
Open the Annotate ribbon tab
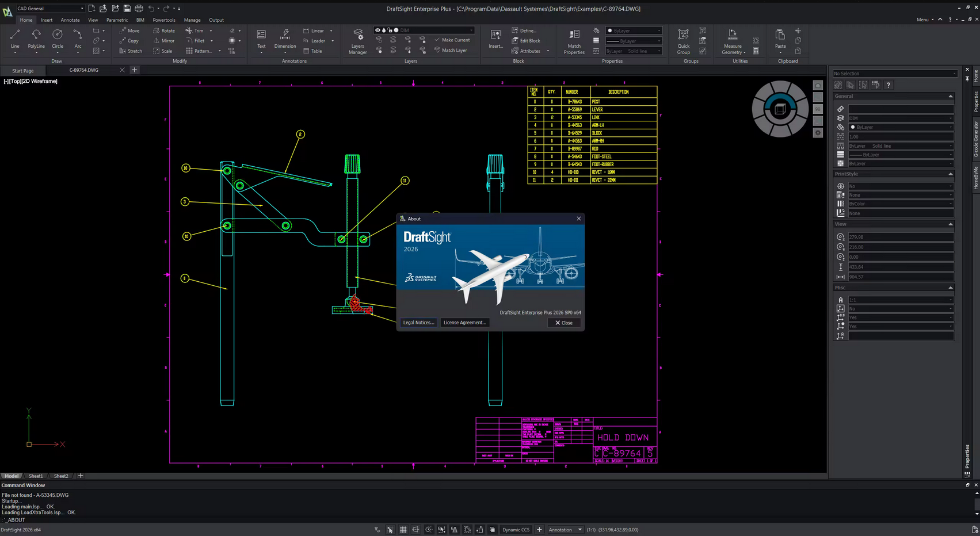tap(70, 20)
